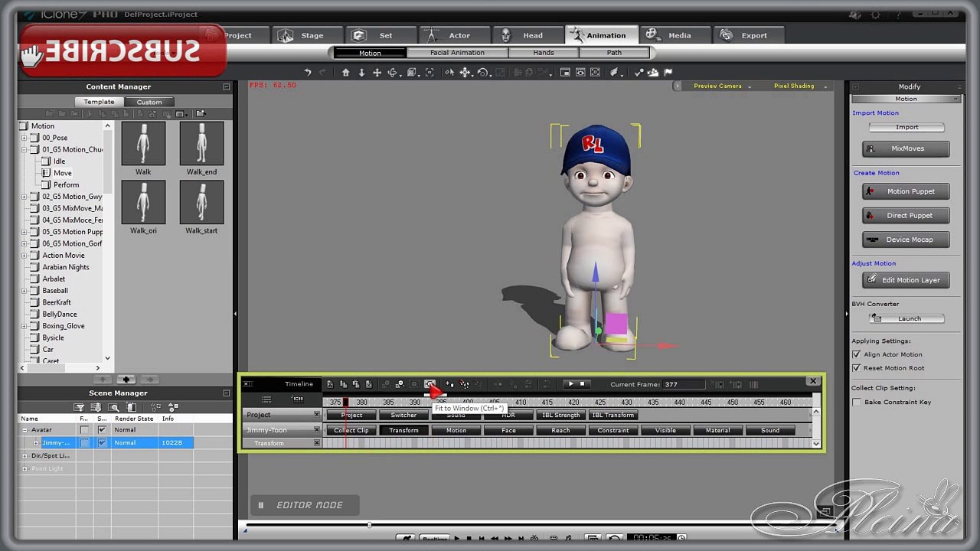Close the Project track in timeline
This screenshot has height=551, width=980.
317,415
